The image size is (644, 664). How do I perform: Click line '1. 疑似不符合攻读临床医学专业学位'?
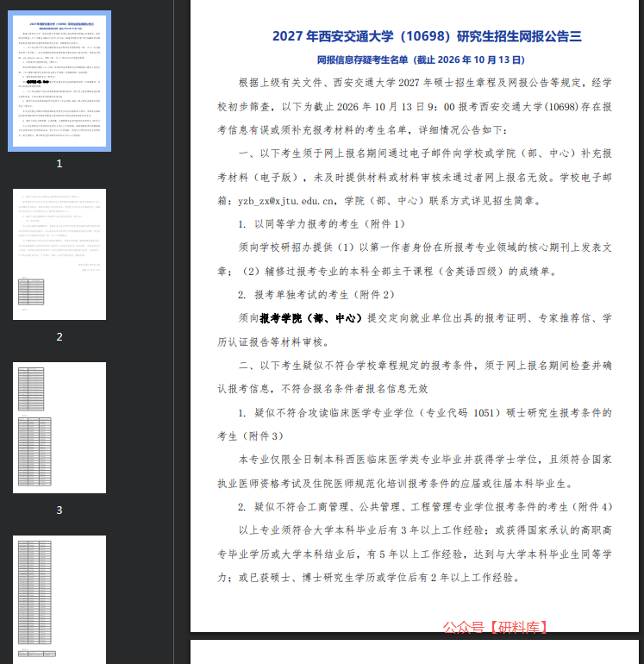425,413
